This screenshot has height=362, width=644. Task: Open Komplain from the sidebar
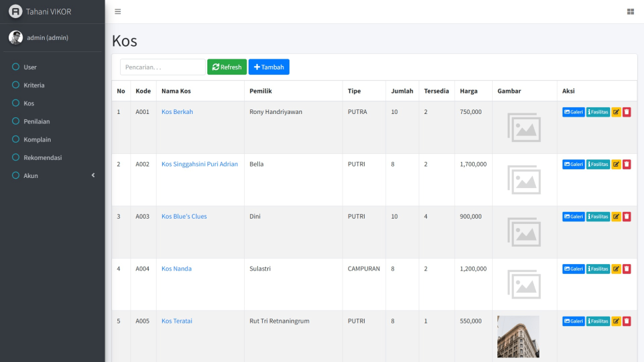pos(37,140)
